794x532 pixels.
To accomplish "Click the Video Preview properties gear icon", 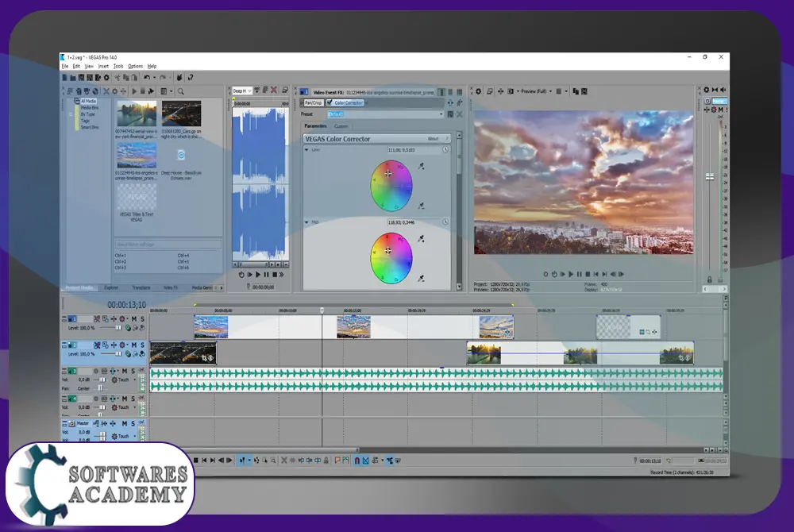I will 478,91.
